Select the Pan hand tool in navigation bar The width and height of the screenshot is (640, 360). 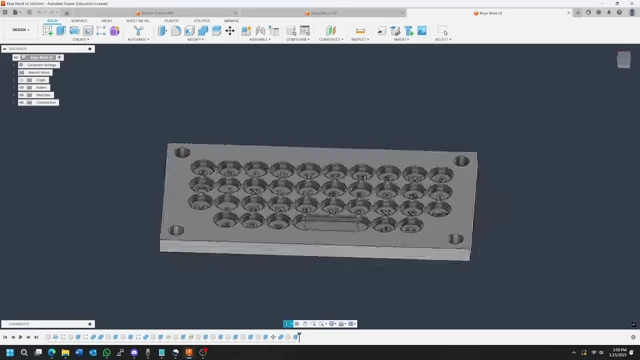305,324
